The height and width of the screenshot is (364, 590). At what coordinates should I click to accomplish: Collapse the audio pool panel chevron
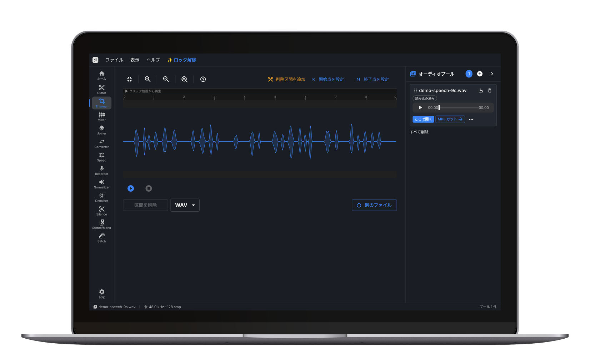pos(492,74)
